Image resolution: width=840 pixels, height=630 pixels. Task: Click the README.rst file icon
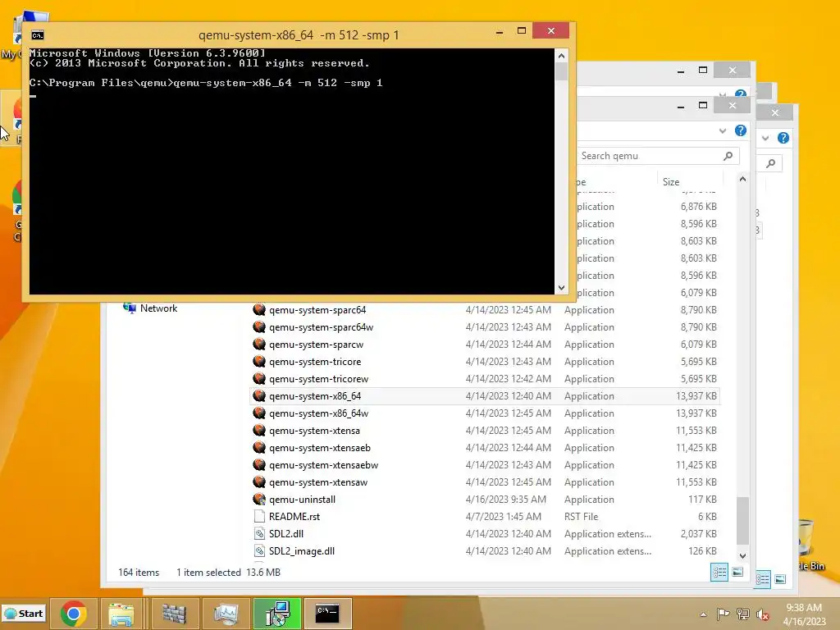259,517
